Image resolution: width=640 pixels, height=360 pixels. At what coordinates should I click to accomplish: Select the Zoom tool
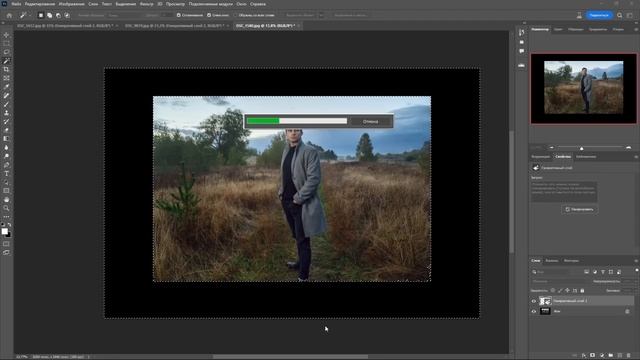(x=6, y=208)
